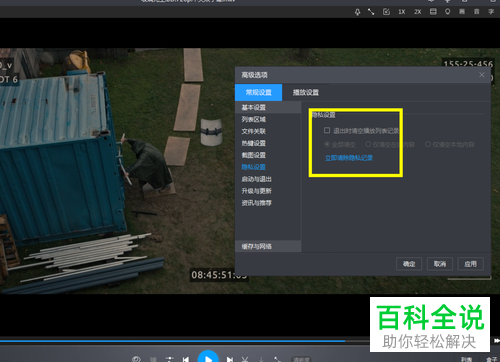Skip to the next video
Viewport: 500px width, 362px height.
(230, 359)
